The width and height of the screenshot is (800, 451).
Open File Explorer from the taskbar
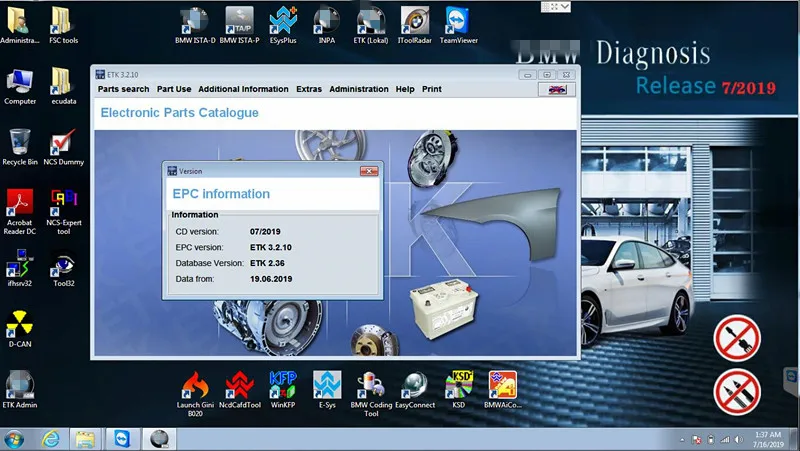[x=85, y=439]
